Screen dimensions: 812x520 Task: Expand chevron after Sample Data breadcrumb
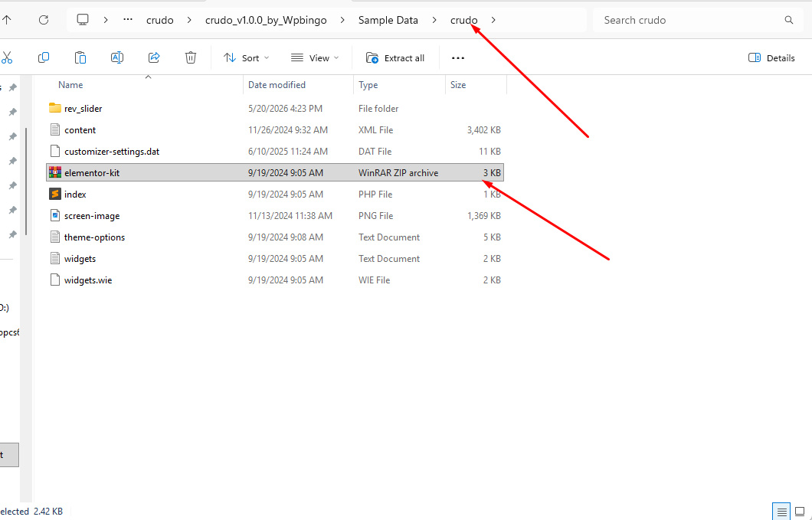(x=434, y=20)
